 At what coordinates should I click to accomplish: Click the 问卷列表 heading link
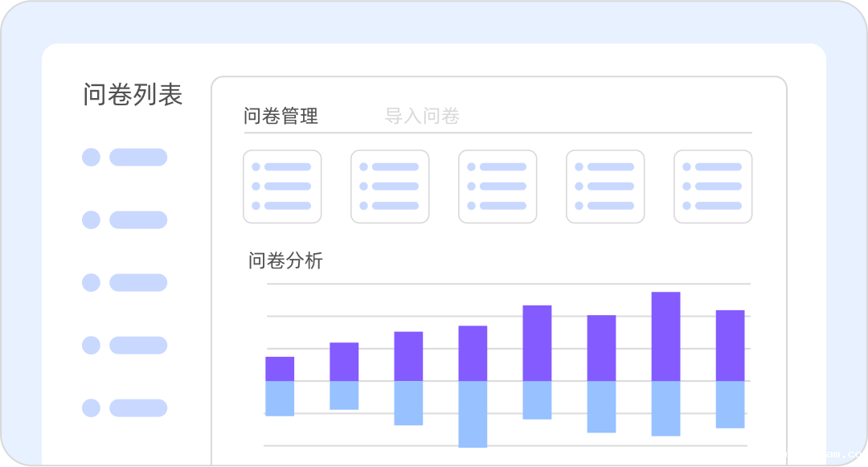pyautogui.click(x=133, y=95)
